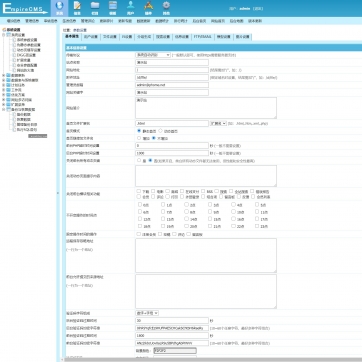Tick the 会员 module checkbox
This screenshot has height=362, width=362.
139,196
